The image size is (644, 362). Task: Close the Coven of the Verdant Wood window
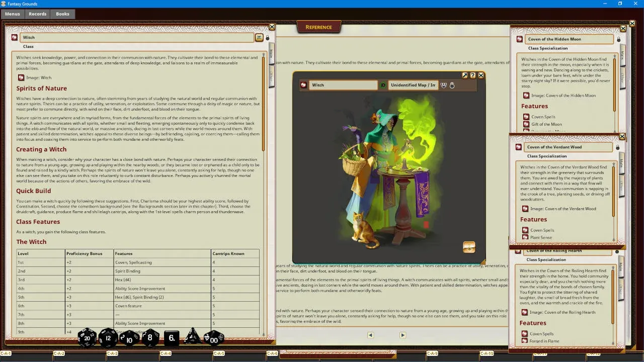click(622, 137)
